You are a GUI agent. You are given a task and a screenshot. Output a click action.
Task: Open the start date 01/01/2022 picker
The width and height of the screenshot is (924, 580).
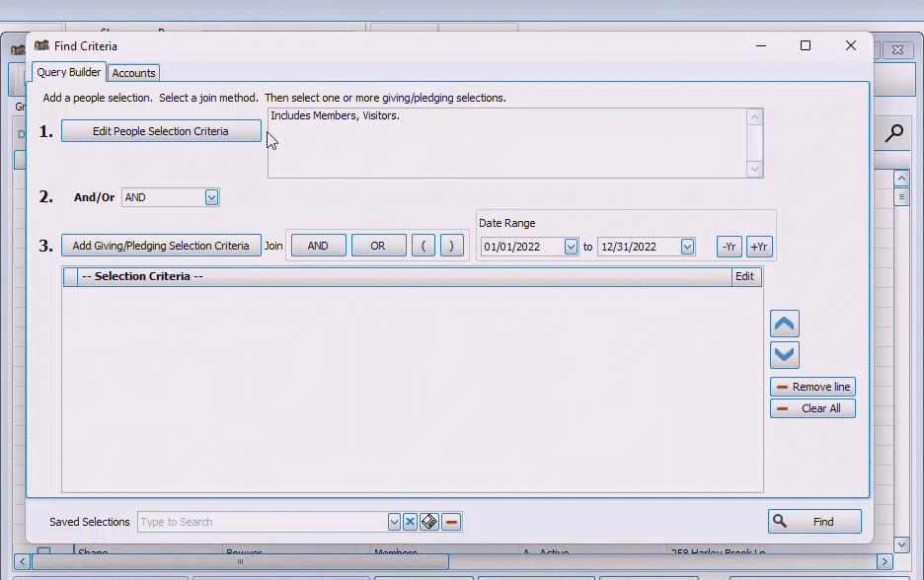[571, 247]
